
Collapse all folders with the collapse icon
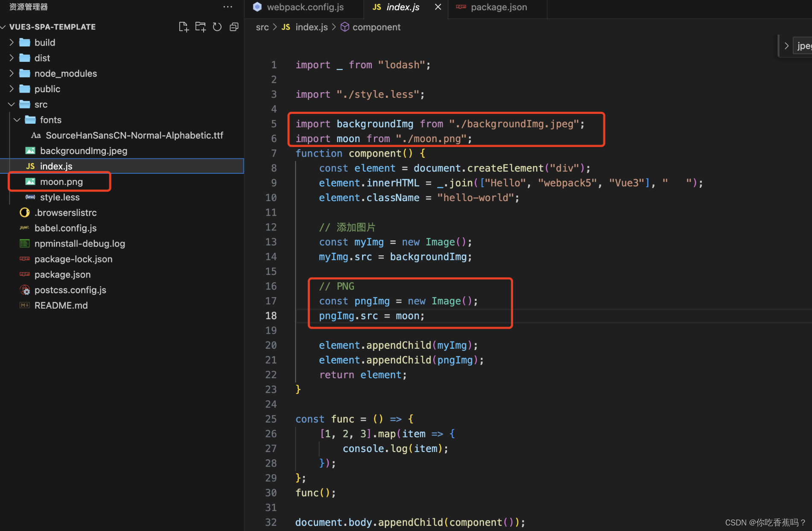coord(234,27)
